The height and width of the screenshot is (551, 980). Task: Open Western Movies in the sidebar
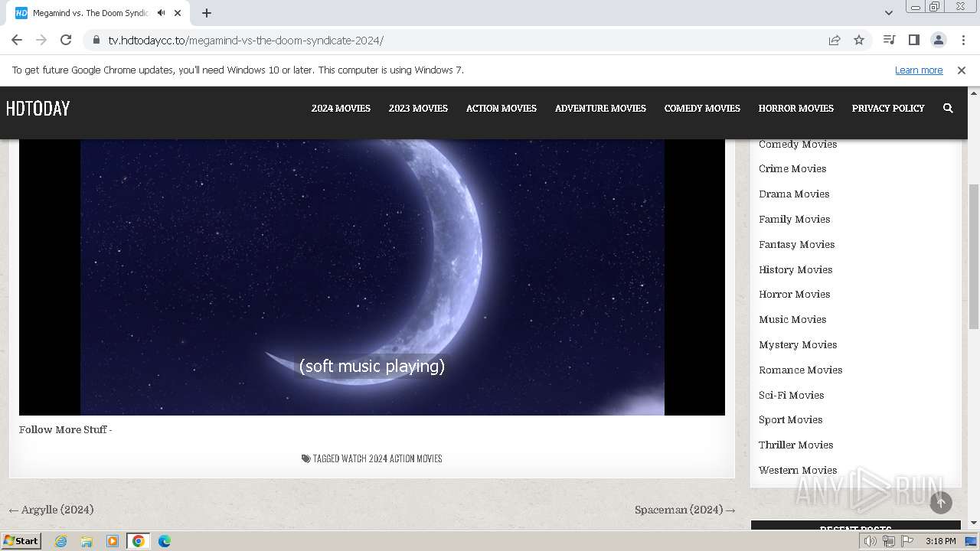coord(798,470)
